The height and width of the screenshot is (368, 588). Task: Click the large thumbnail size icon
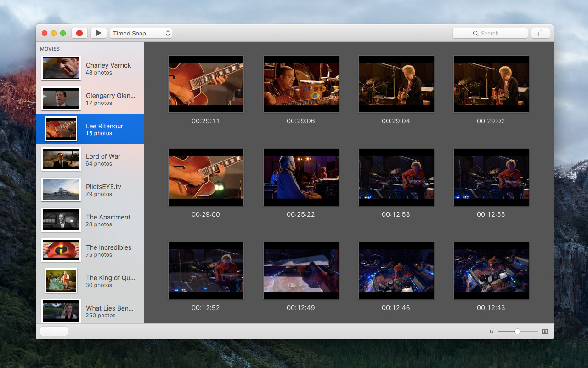pos(545,331)
